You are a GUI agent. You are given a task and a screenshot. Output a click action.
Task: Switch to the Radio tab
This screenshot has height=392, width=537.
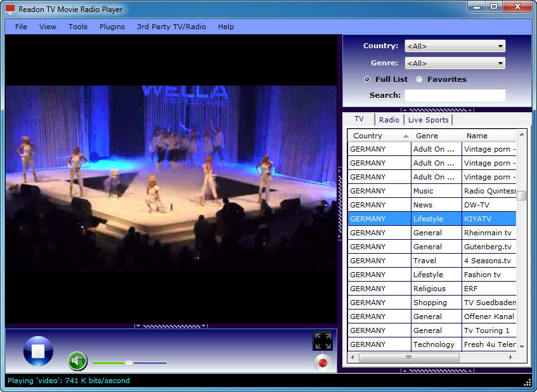(x=389, y=120)
